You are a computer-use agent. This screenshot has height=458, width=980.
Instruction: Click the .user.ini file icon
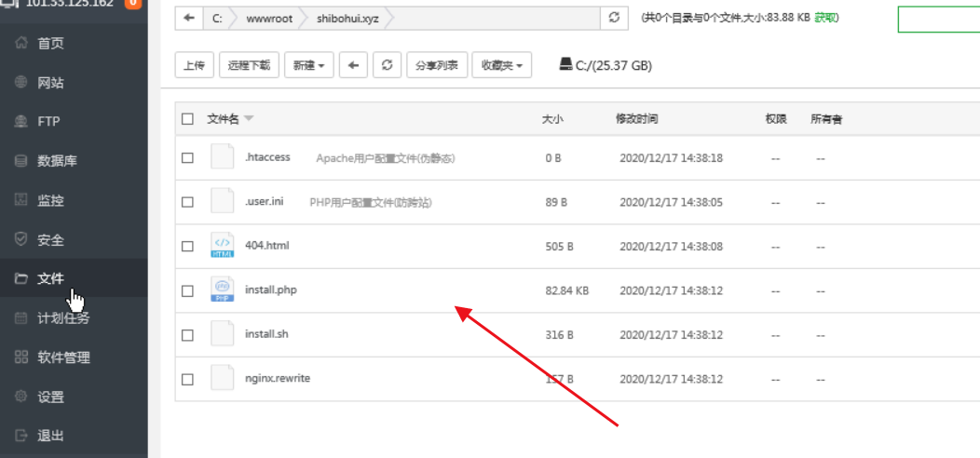[223, 200]
